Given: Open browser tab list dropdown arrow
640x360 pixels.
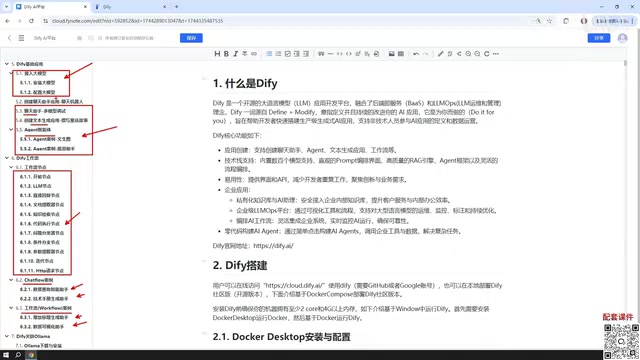Looking at the screenshot, I should pyautogui.click(x=6, y=7).
